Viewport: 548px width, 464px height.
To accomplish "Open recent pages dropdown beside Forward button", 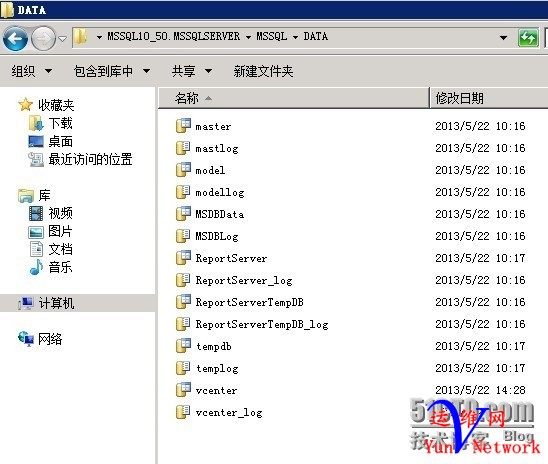I will (x=62, y=38).
